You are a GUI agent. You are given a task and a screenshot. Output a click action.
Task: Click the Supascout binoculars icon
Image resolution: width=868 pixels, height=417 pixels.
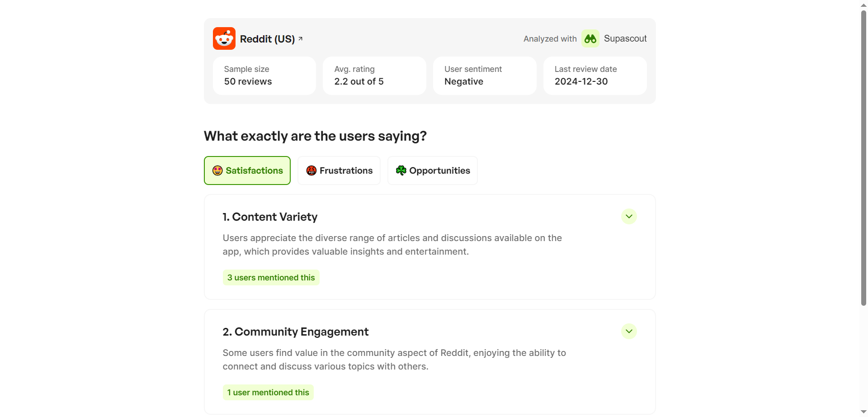point(590,39)
